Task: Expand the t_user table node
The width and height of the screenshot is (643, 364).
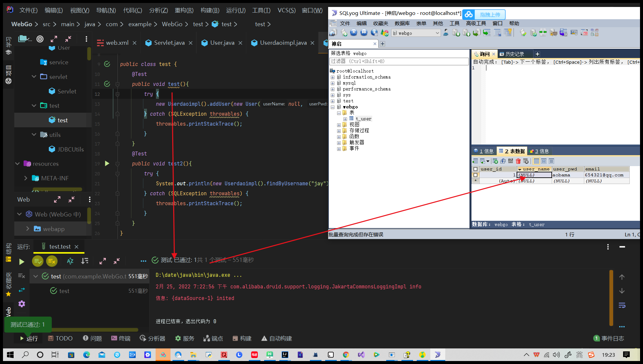Action: pos(344,119)
